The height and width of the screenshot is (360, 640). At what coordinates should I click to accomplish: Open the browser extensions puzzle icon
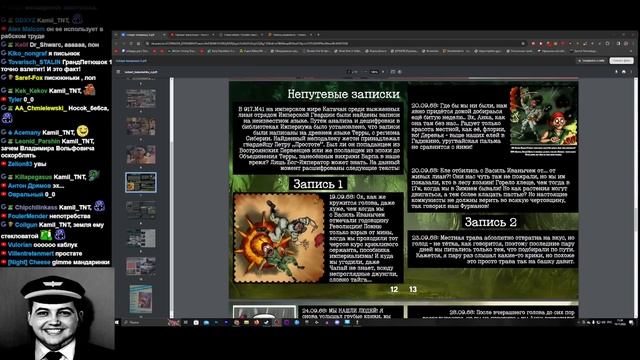(607, 44)
